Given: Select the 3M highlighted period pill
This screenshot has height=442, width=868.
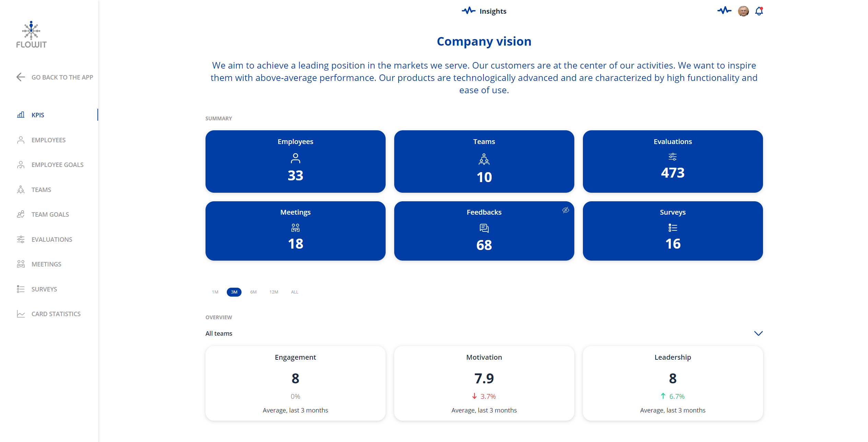Looking at the screenshot, I should point(234,292).
